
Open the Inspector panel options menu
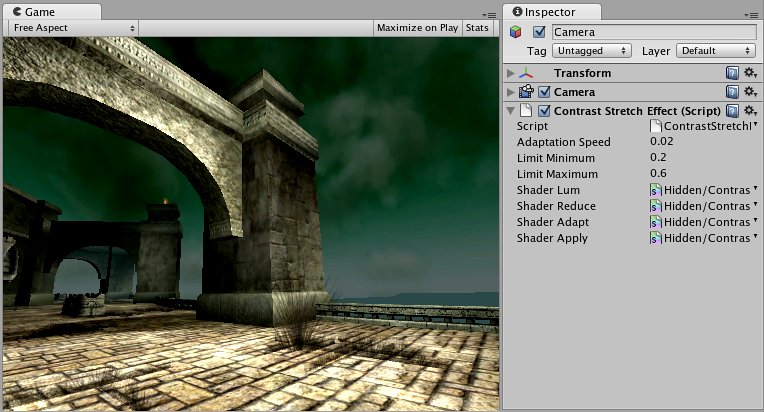tap(751, 15)
